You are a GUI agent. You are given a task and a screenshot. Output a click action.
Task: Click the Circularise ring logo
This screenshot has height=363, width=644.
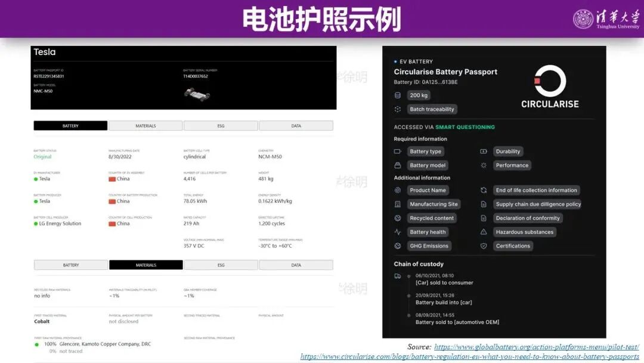click(x=550, y=82)
